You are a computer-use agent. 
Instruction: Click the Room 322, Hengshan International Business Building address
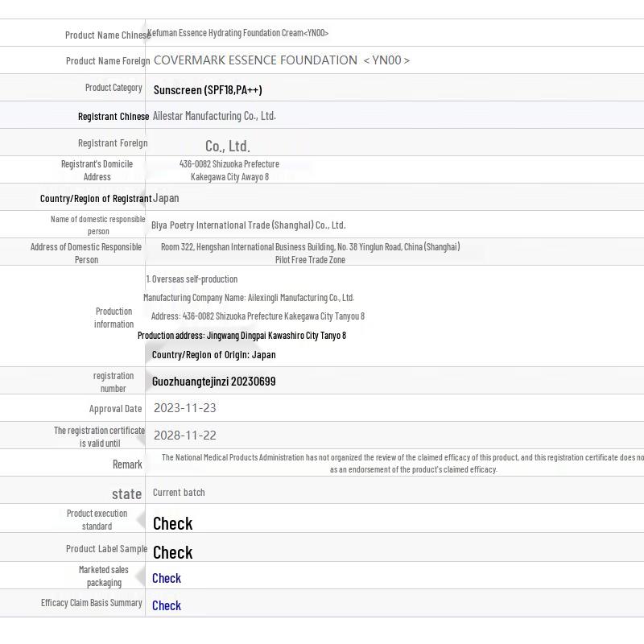tap(311, 247)
